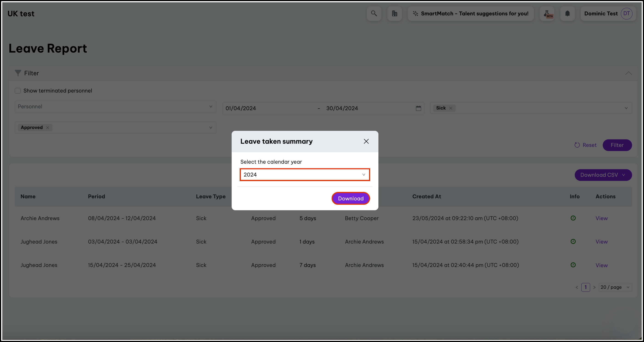
Task: Click Archie Andrews name cell
Action: click(x=40, y=218)
